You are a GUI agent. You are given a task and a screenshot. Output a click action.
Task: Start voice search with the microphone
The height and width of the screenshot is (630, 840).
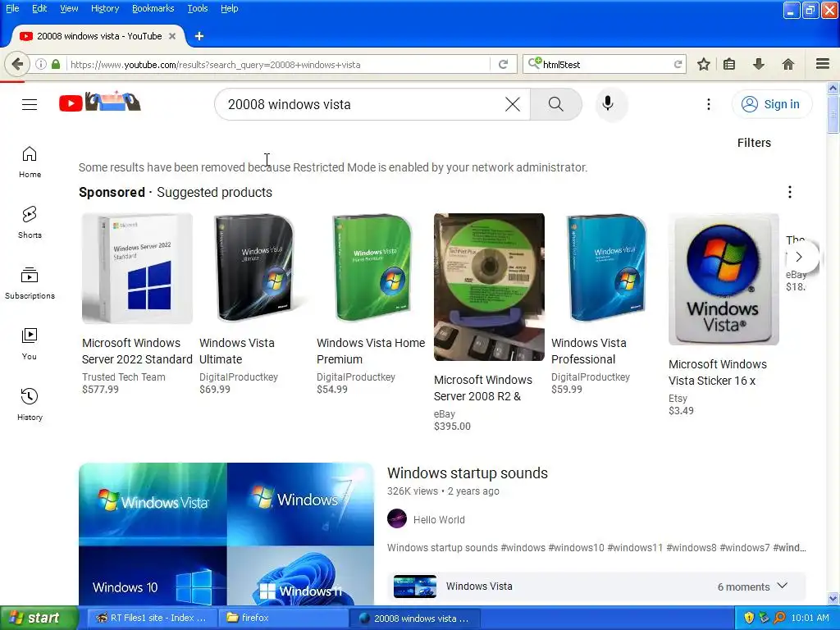608,103
